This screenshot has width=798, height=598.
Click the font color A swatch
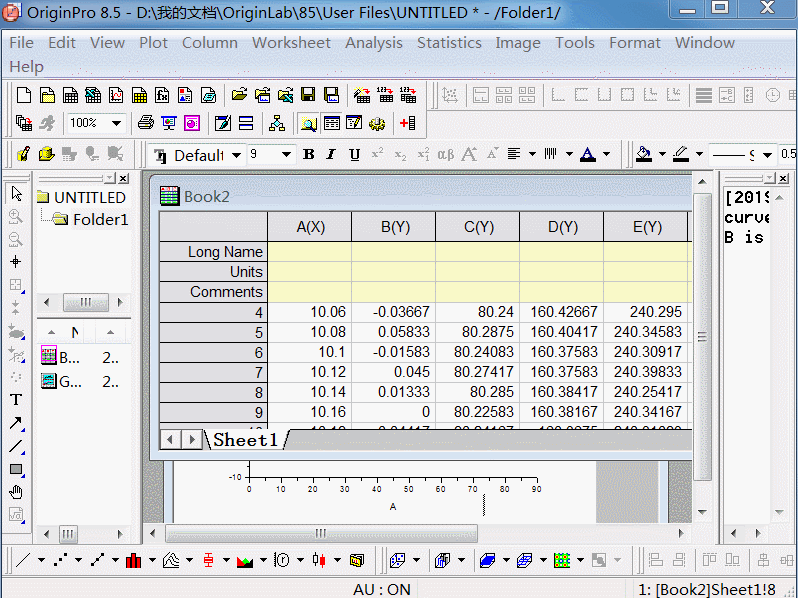point(587,155)
